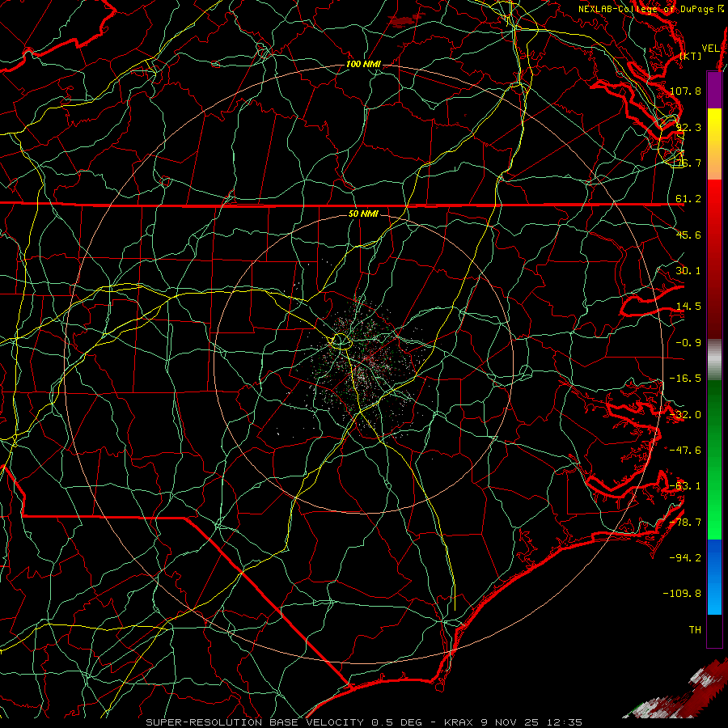
Task: Select the 45.6 legend value
Action: point(688,235)
